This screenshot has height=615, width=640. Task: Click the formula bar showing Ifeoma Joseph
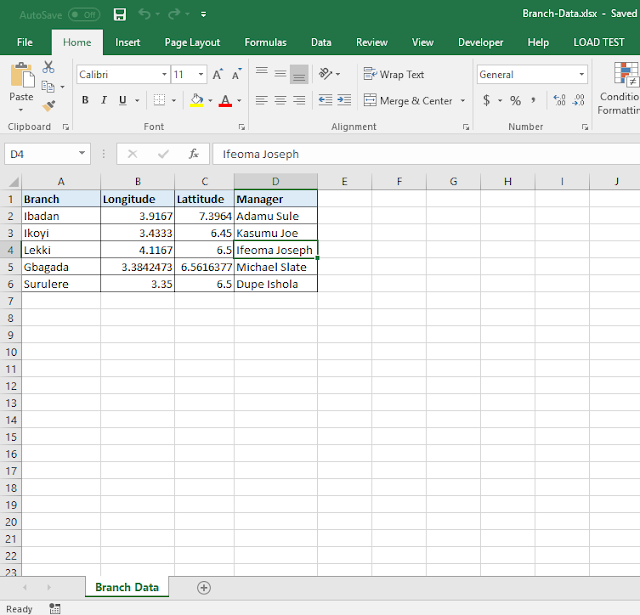[426, 154]
